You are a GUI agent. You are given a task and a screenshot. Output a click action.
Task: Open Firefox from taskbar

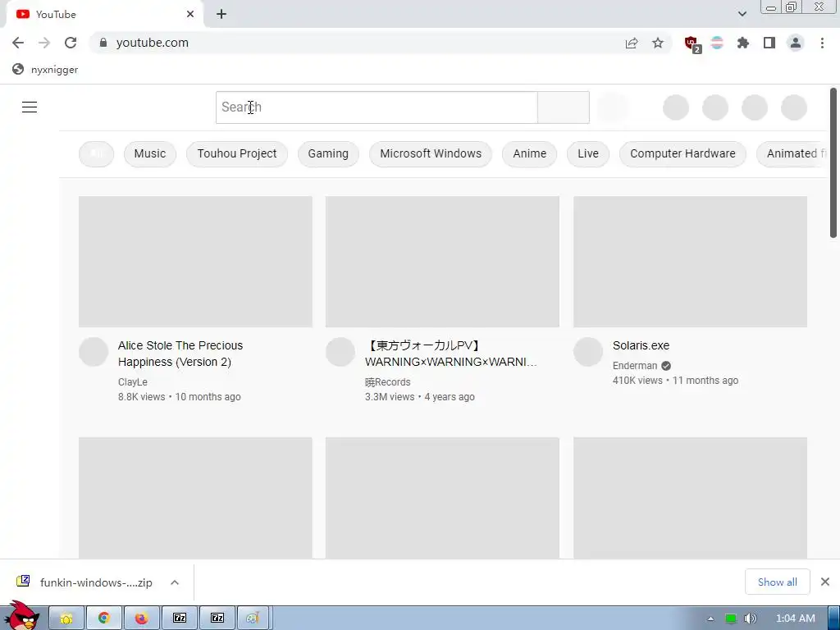tap(141, 619)
